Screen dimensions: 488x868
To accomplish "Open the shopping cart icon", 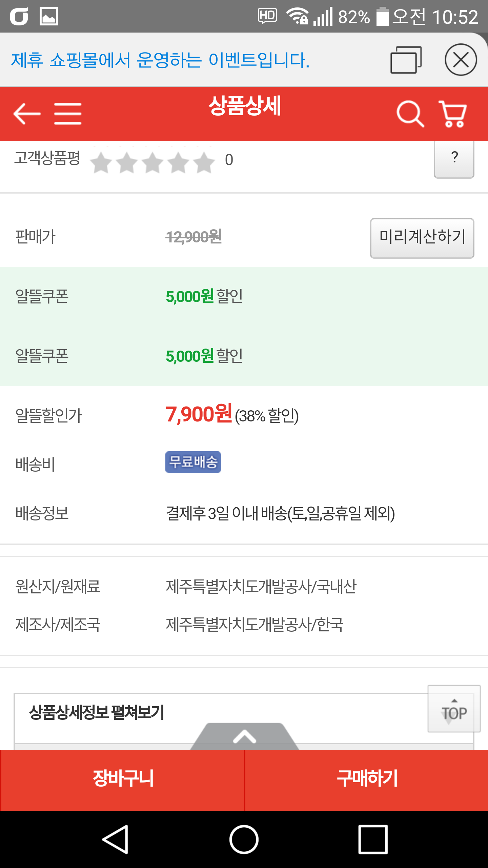I will [x=453, y=114].
